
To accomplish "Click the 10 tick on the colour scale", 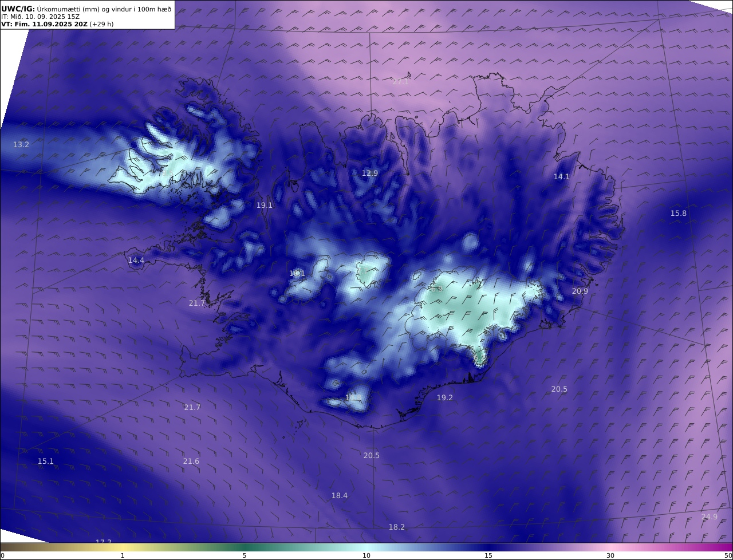I will [366, 555].
